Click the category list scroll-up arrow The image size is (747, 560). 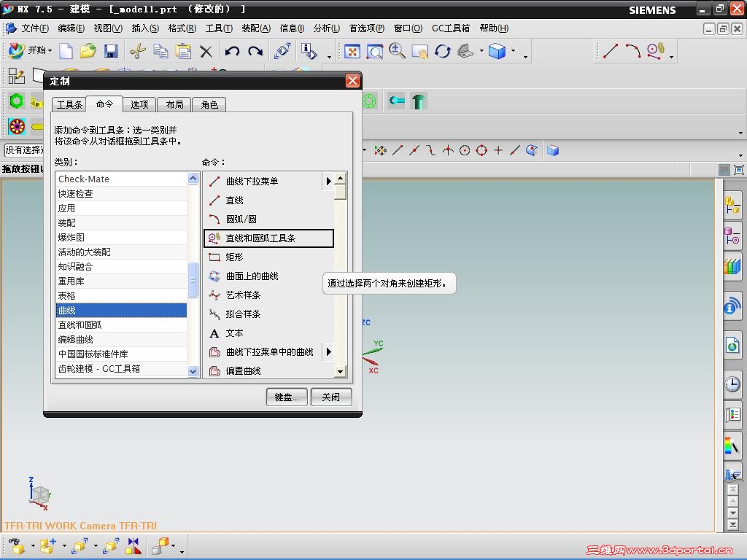(193, 179)
